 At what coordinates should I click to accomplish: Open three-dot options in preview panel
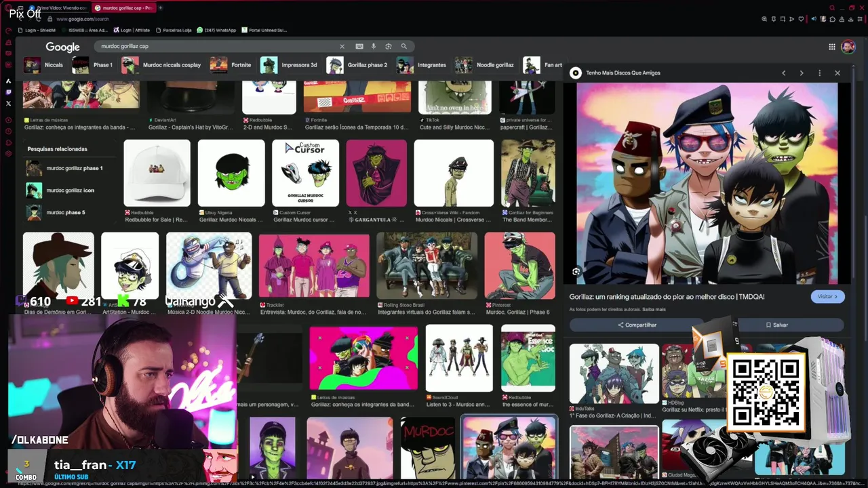pyautogui.click(x=819, y=73)
